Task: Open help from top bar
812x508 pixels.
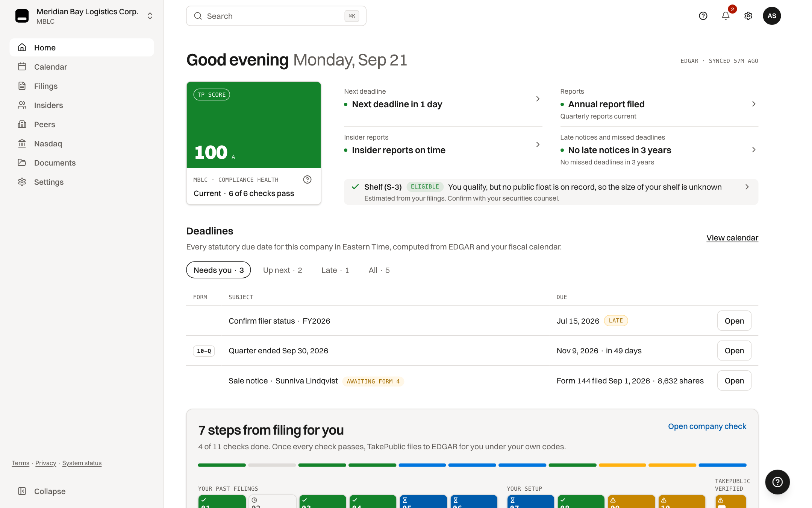Action: pos(703,16)
